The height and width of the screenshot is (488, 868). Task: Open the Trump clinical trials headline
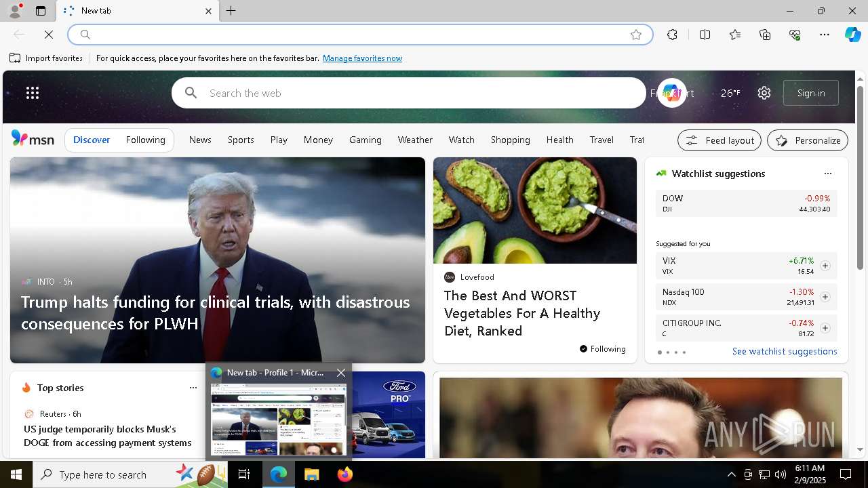pyautogui.click(x=216, y=312)
